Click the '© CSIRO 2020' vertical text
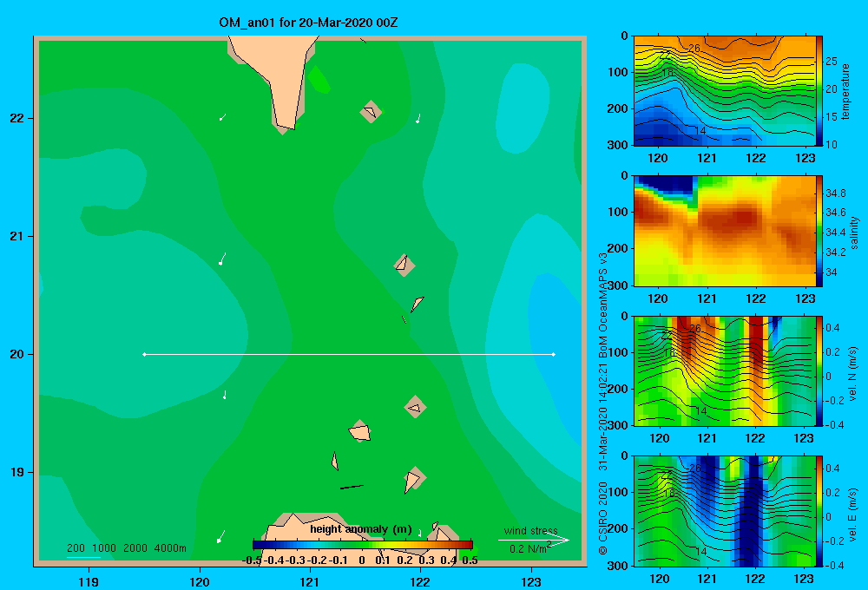This screenshot has width=868, height=590. pos(603,518)
